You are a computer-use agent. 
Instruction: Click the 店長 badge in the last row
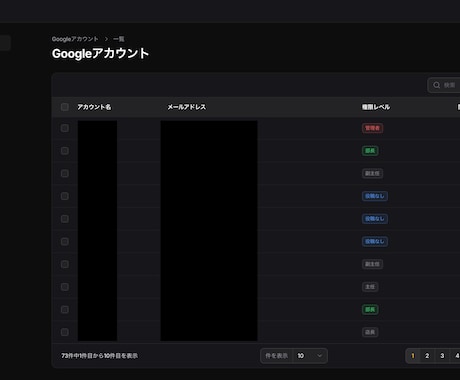tap(370, 332)
